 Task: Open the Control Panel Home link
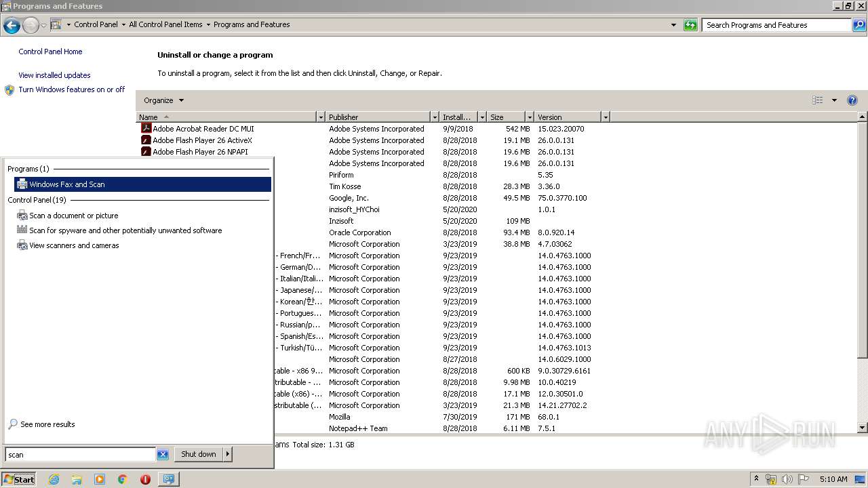tap(50, 52)
